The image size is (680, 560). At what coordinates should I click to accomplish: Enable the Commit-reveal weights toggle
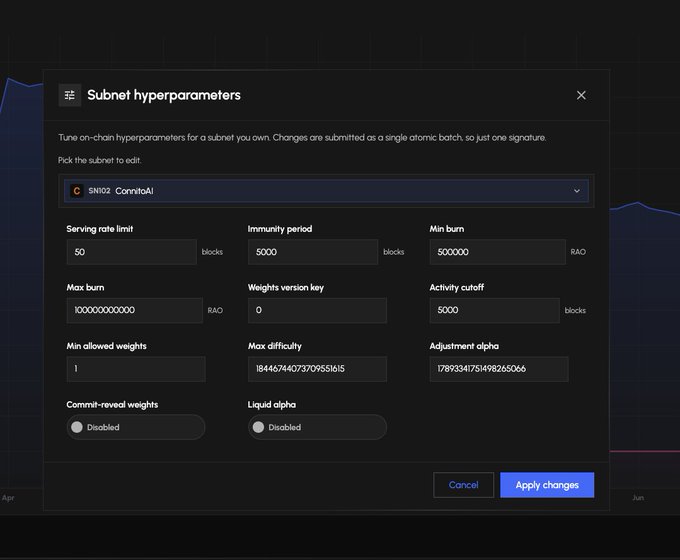pyautogui.click(x=136, y=427)
